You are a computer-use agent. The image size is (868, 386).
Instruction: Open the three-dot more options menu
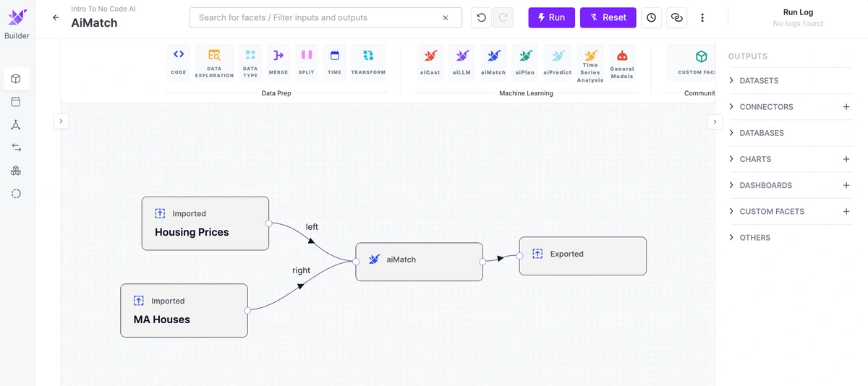(x=702, y=17)
